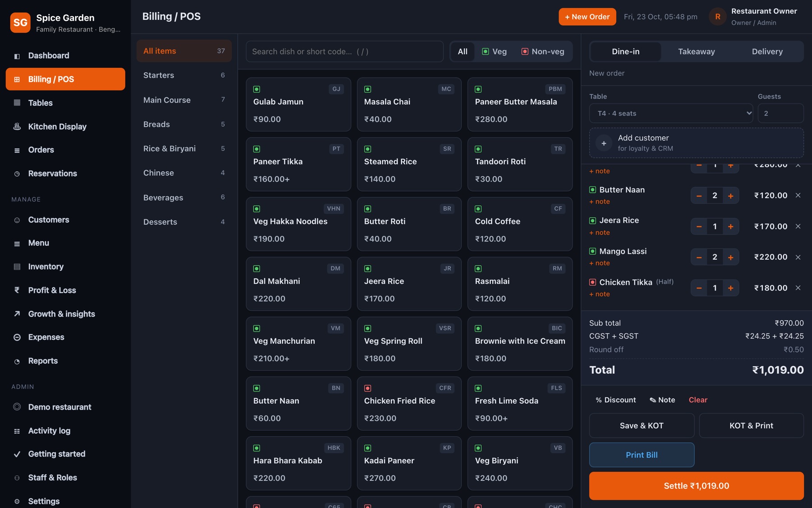
Task: Click the Tables grid icon
Action: [x=17, y=103]
